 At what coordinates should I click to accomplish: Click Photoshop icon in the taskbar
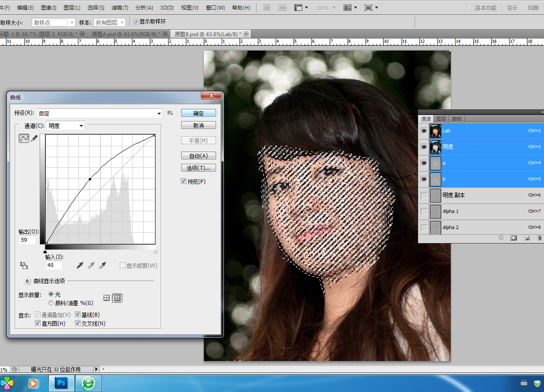[x=61, y=383]
